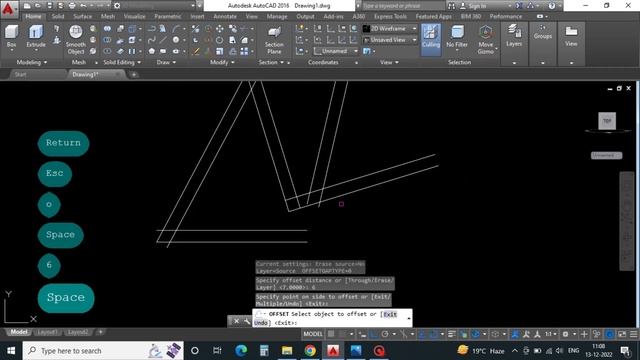Click the Array tool in Modify panel
This screenshot has width=640, height=360.
244,51
